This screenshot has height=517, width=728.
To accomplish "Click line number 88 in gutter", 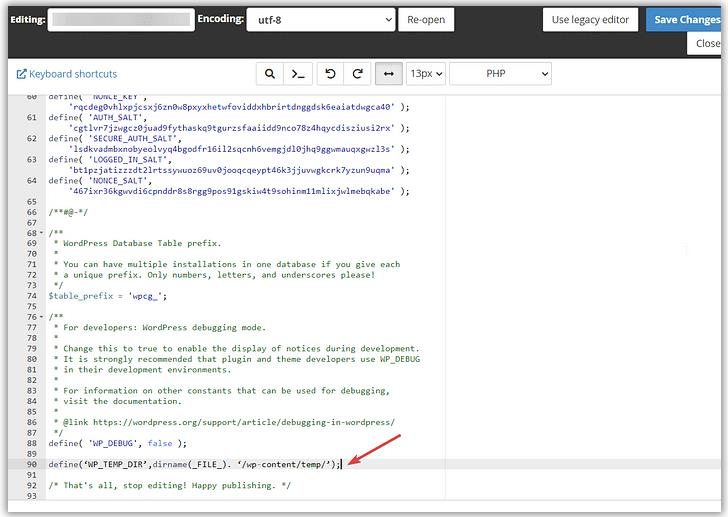I will [x=32, y=443].
